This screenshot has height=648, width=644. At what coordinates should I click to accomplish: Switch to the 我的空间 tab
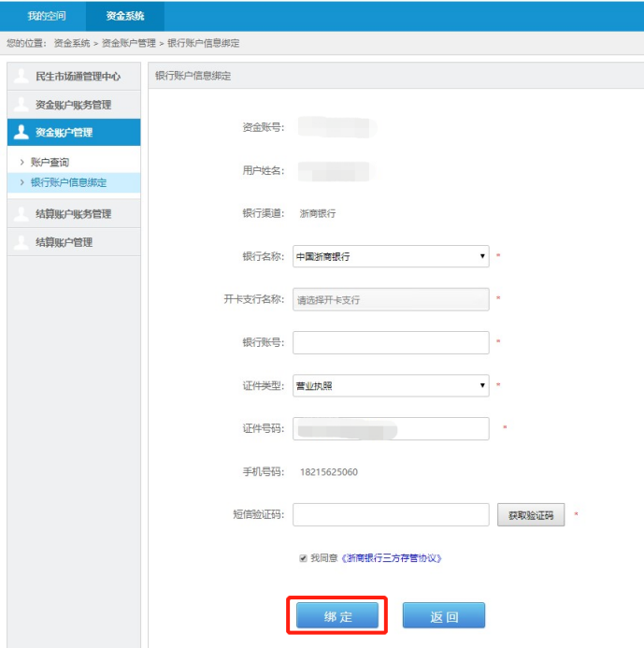coord(47,16)
